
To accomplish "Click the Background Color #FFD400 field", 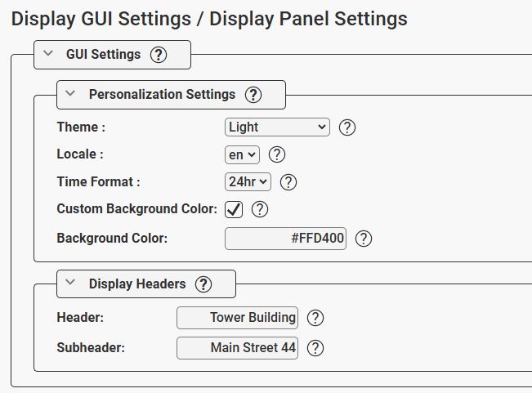I will tap(285, 239).
